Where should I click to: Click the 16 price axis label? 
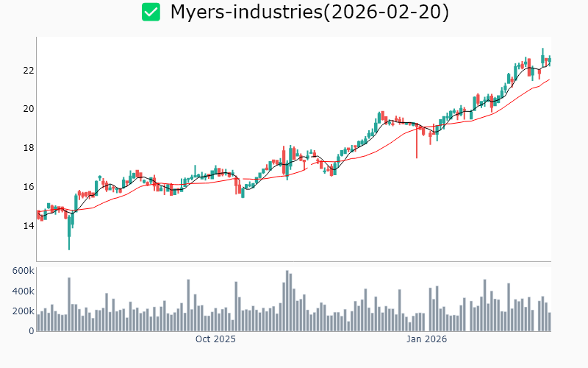pyautogui.click(x=29, y=187)
